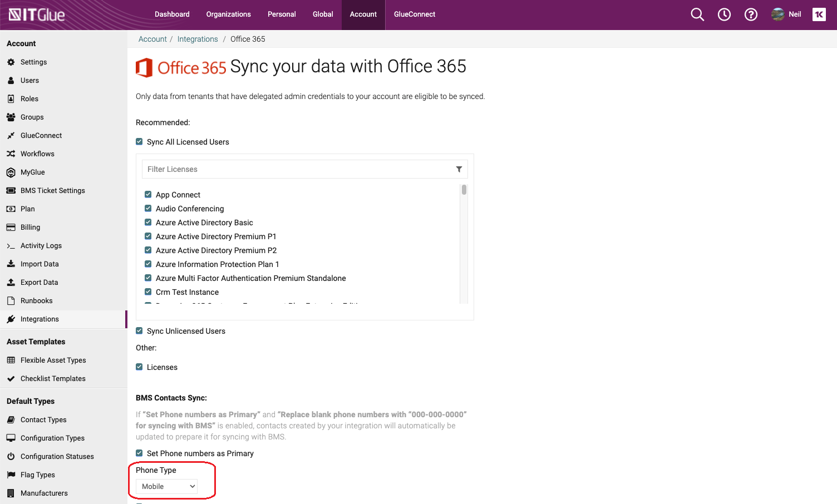
Task: Uncheck Azure Active Directory Basic
Action: click(148, 223)
